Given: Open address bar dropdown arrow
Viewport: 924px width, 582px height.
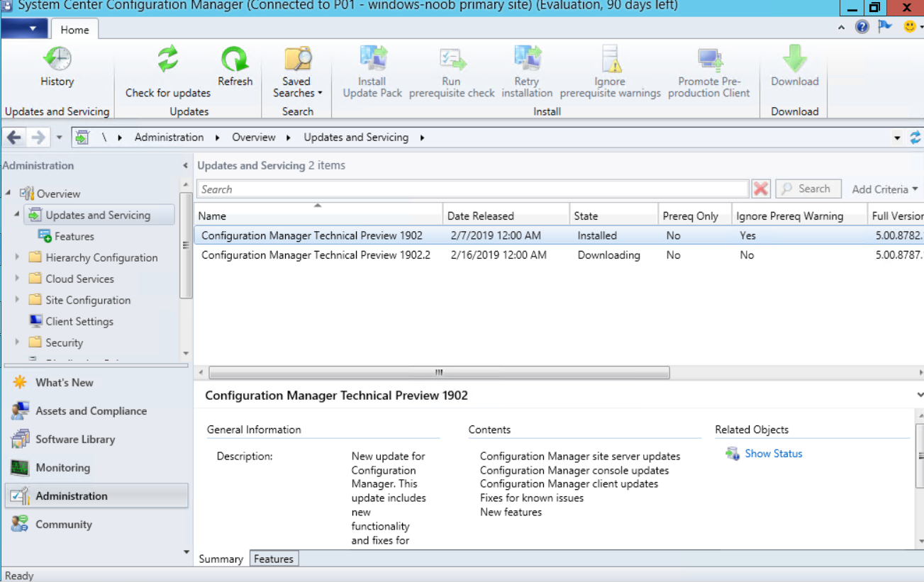Looking at the screenshot, I should pos(898,138).
